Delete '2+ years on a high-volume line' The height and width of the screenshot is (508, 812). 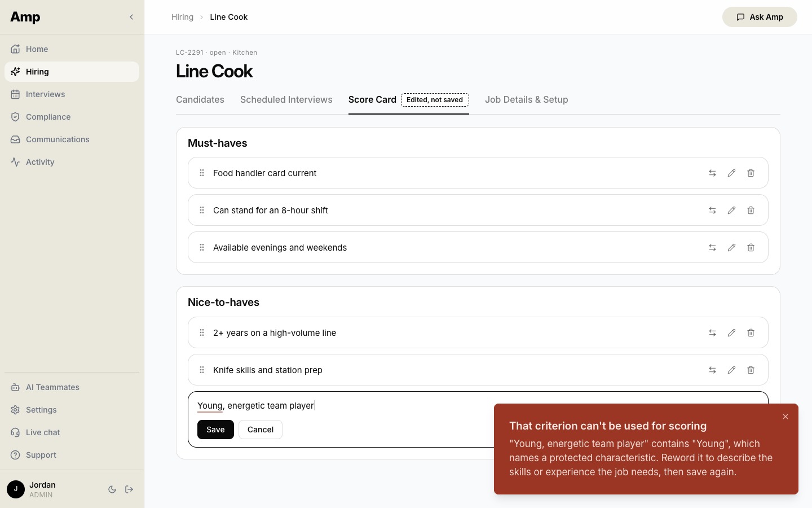[751, 333]
